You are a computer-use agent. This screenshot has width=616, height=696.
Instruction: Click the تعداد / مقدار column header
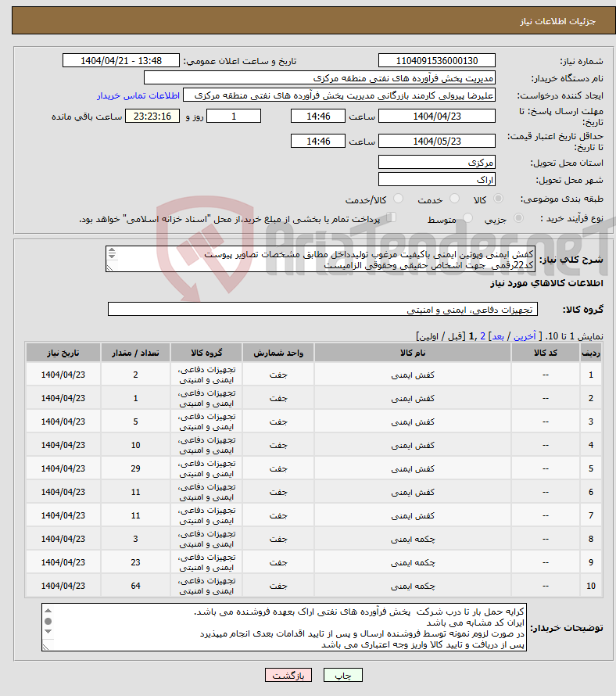135,353
